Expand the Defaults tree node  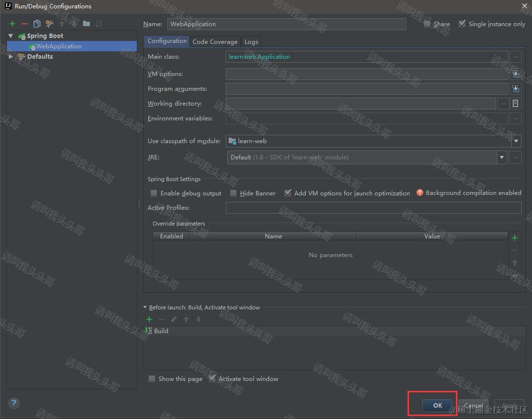click(11, 56)
